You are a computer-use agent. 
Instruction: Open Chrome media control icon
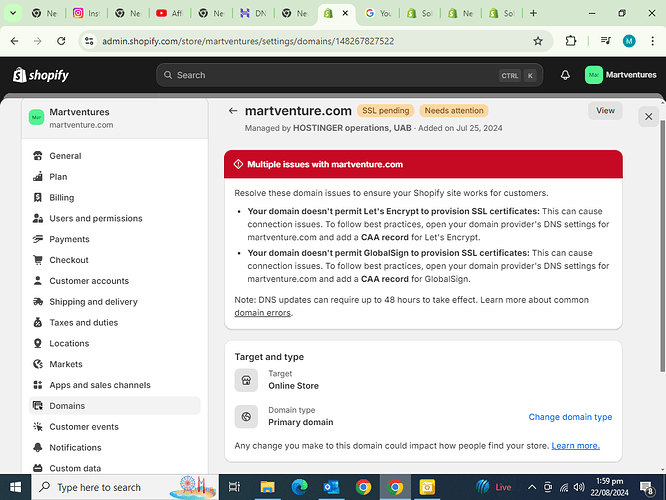605,41
